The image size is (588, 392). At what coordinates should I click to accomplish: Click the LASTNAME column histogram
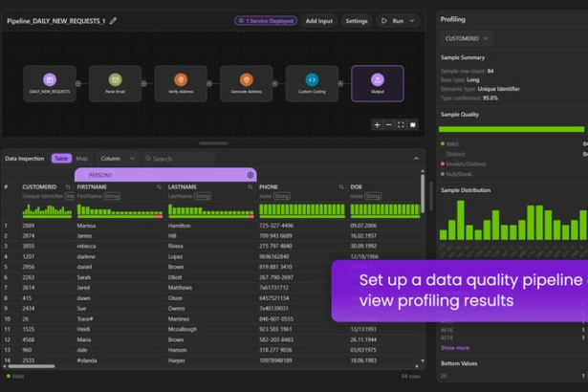click(x=210, y=210)
